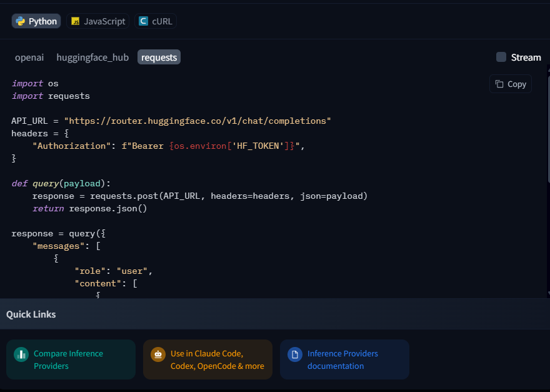Click the requests.post(API_URL...) line
The height and width of the screenshot is (392, 550).
(200, 196)
